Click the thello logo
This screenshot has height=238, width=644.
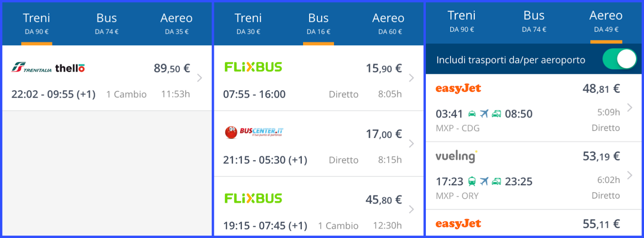click(70, 68)
